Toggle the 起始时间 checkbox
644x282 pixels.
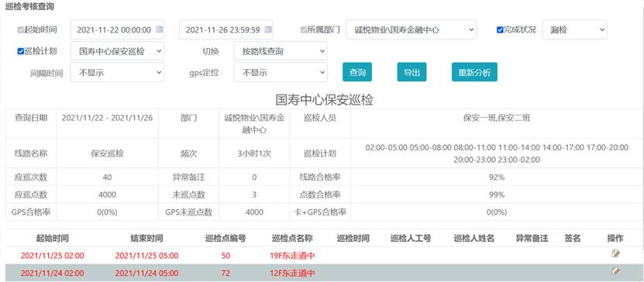pos(20,30)
